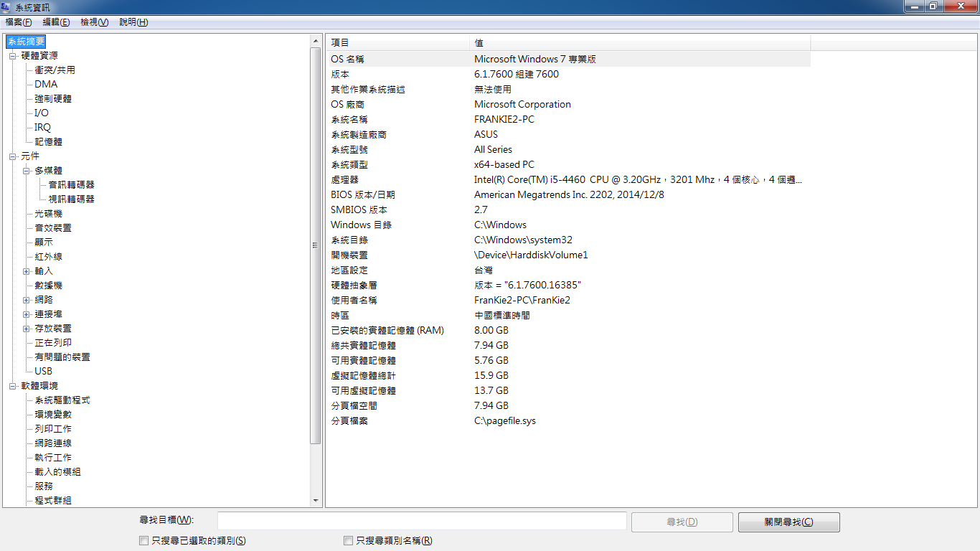Select the OS 名稱 row
Viewport: 980px width, 551px height.
tap(569, 59)
